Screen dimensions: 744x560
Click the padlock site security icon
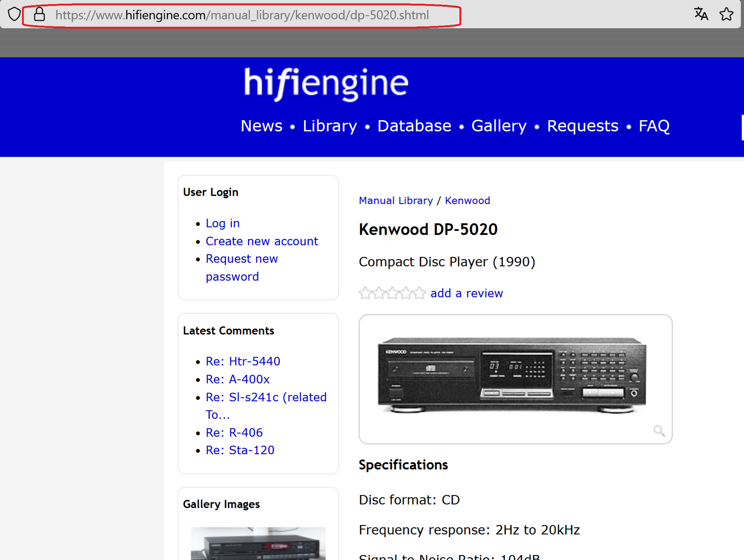click(x=39, y=15)
